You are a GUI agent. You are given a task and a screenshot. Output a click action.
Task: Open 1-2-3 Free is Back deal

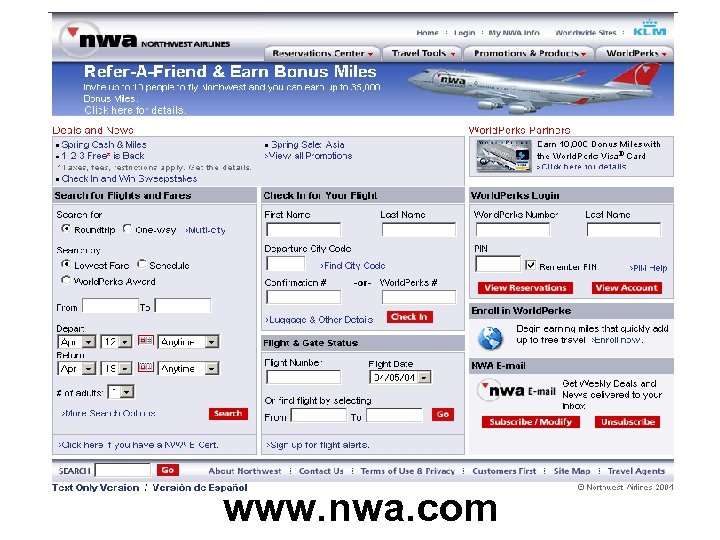tap(103, 156)
